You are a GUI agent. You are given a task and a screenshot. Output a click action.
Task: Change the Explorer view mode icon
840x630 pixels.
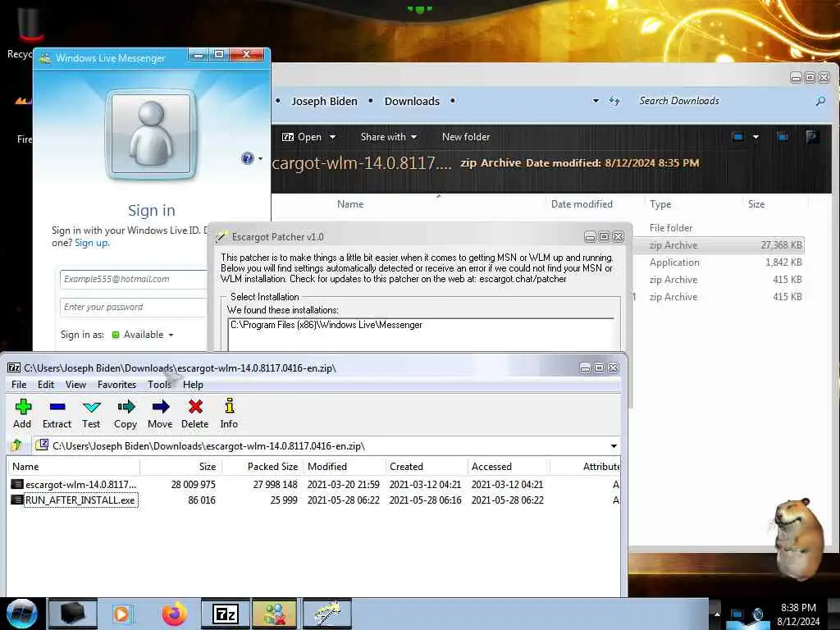click(737, 137)
